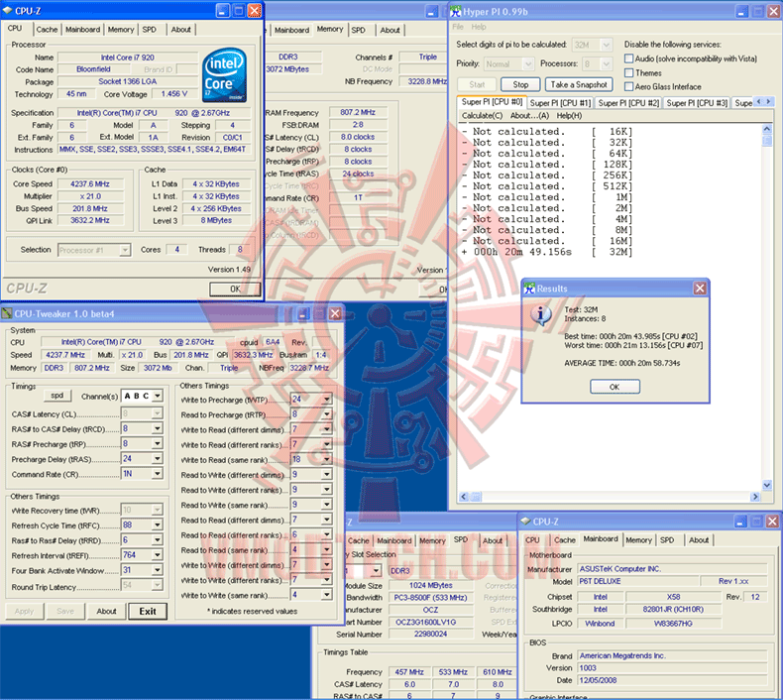The image size is (783, 700).
Task: Click the Hyper PI title bar icon
Action: coord(455,12)
